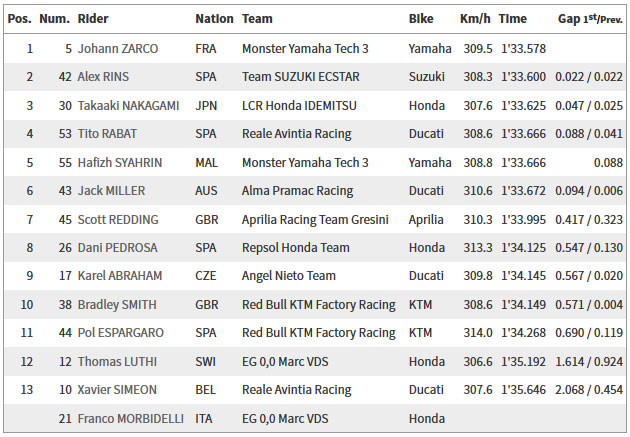This screenshot has width=630, height=437.
Task: Click the Time column header
Action: coord(512,18)
